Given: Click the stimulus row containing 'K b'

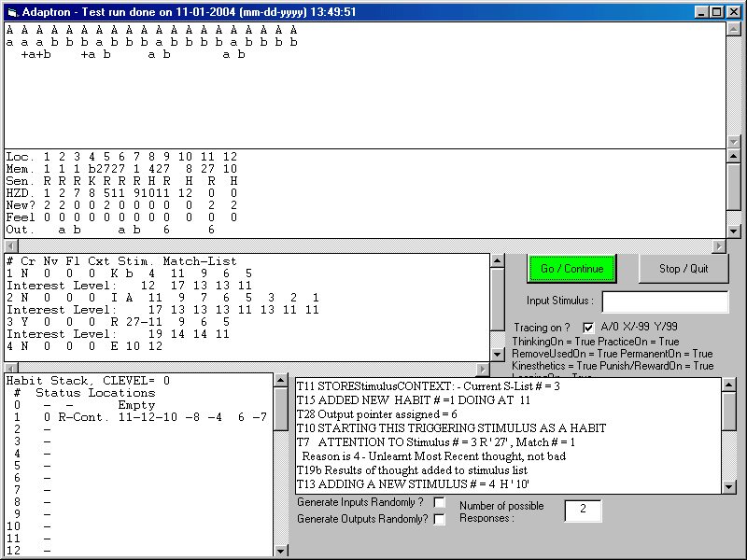Looking at the screenshot, I should point(129,273).
